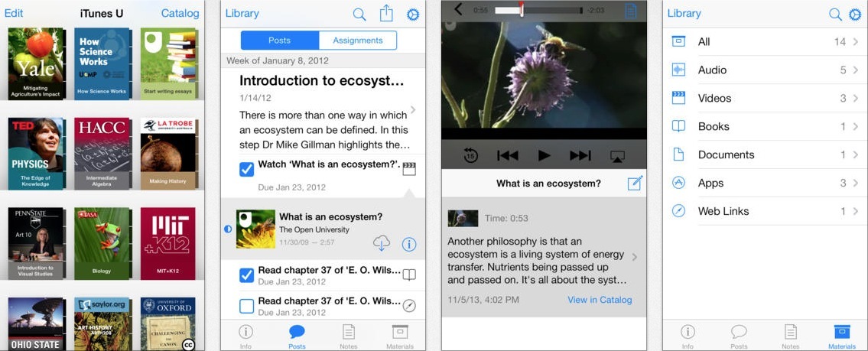Show info for 'What is an ecosystem?' video
Image resolution: width=868 pixels, height=351 pixels.
click(409, 244)
